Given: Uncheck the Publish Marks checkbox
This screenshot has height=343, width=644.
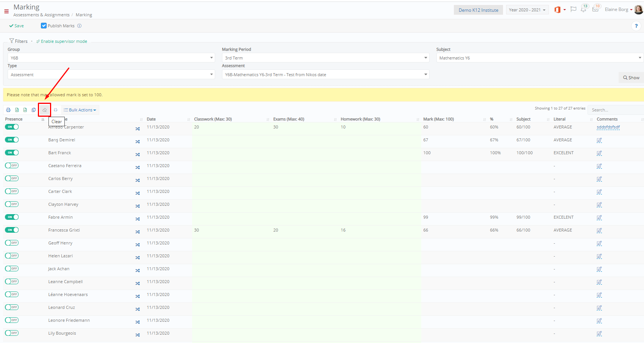Looking at the screenshot, I should tap(44, 26).
